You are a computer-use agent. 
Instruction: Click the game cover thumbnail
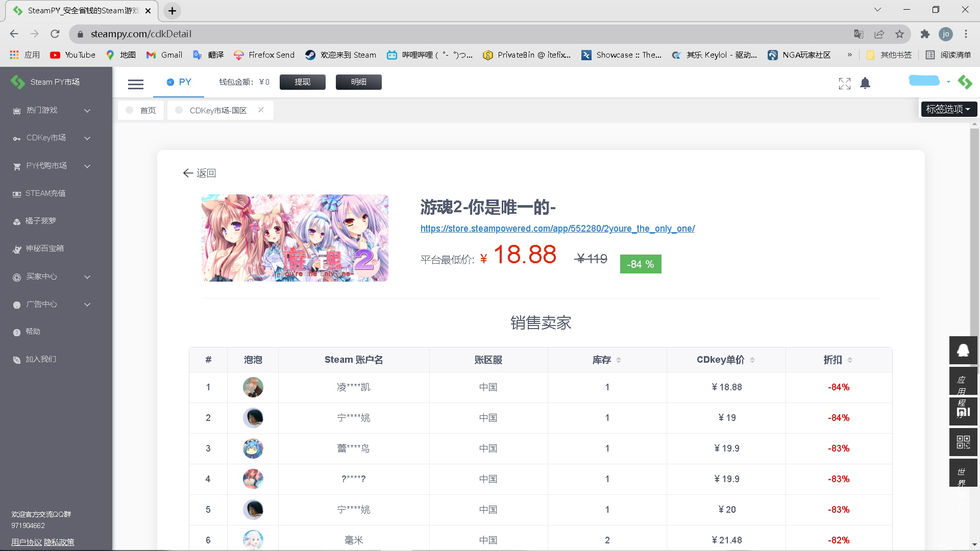pyautogui.click(x=295, y=238)
